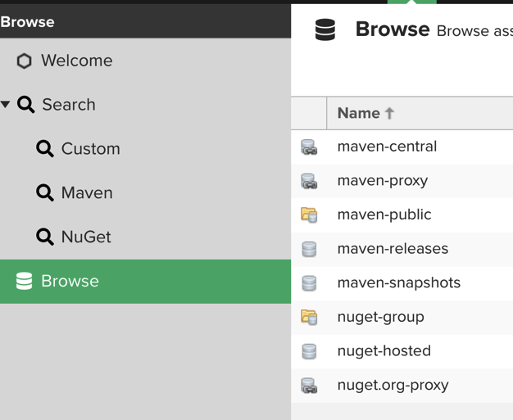
Task: Click the maven-public group folder icon
Action: [x=309, y=215]
